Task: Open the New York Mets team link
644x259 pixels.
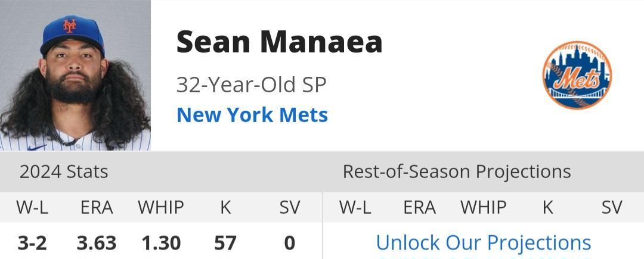Action: [x=252, y=115]
